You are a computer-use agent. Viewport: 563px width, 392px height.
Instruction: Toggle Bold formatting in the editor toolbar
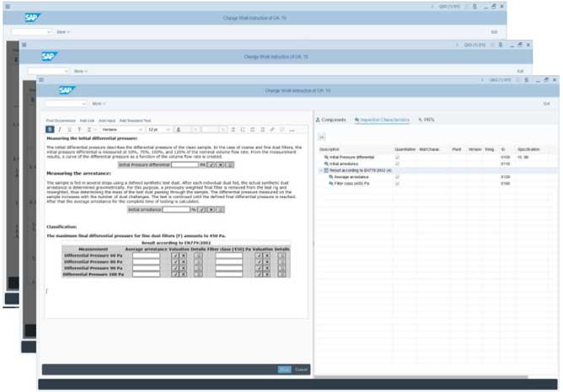(50, 129)
